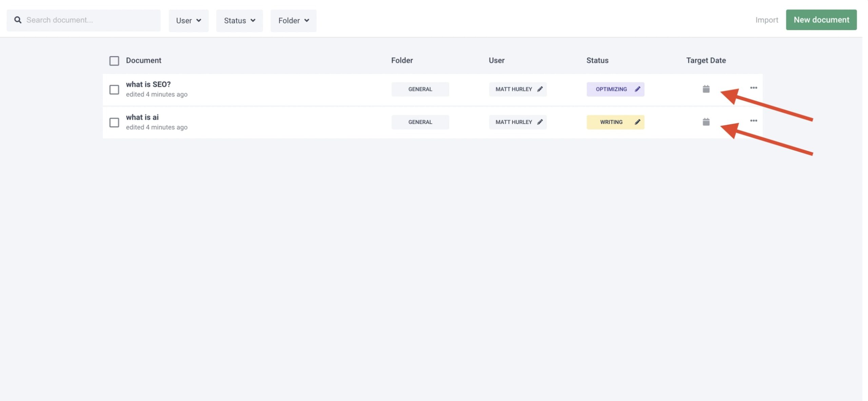The height and width of the screenshot is (401, 868).
Task: Select all documents checkbox in header
Action: 114,61
